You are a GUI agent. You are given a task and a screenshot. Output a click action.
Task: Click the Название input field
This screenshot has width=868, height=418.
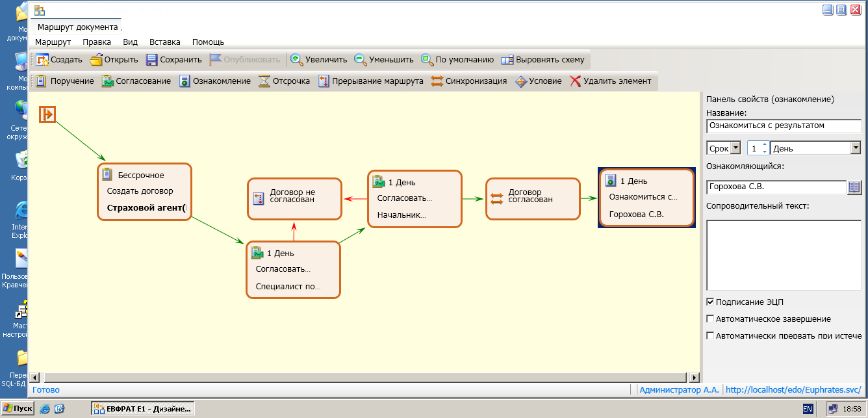[x=784, y=126]
